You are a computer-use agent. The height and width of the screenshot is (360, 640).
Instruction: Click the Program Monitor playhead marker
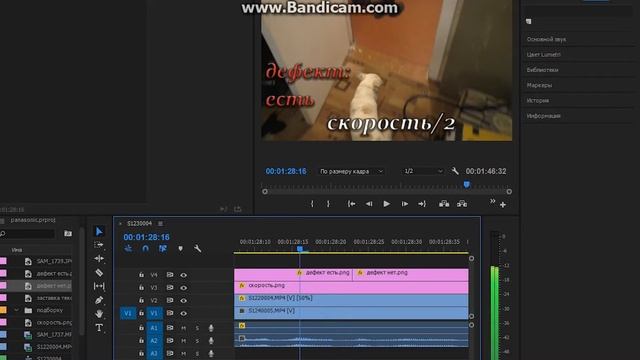coord(467,184)
